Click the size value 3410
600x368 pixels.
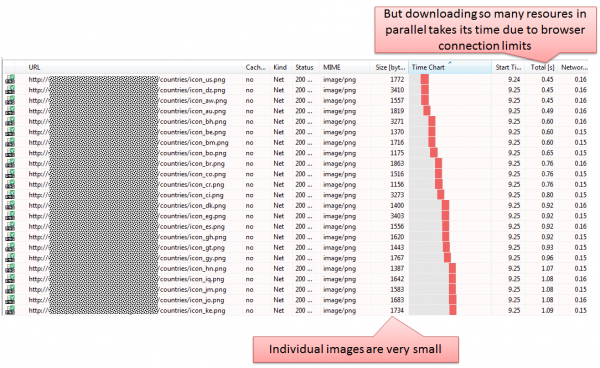[397, 90]
